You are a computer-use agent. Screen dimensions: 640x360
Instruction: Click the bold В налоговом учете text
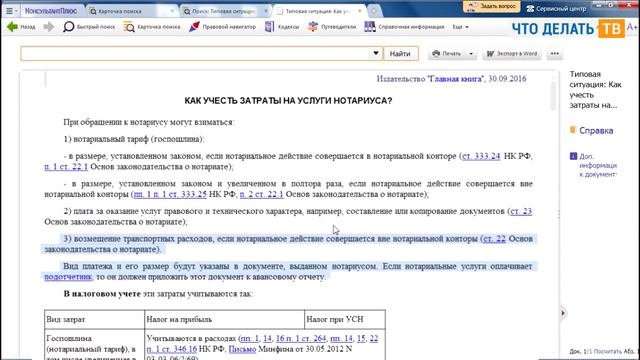pos(102,294)
